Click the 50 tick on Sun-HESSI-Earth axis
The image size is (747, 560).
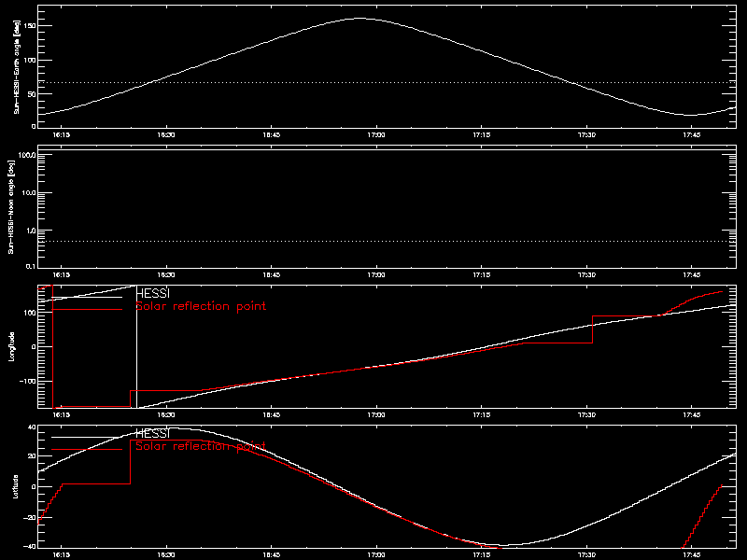coord(32,94)
